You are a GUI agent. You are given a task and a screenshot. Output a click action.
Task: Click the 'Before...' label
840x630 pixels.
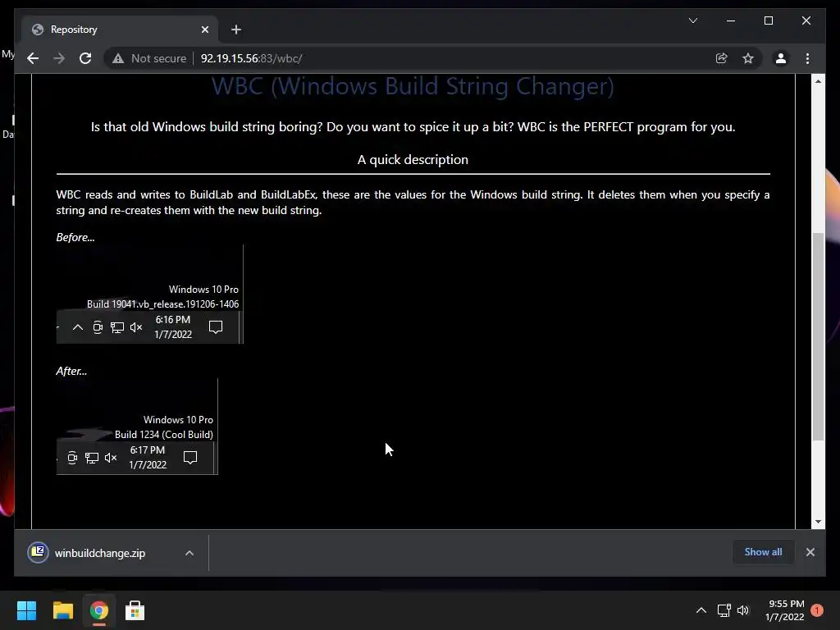tap(75, 237)
